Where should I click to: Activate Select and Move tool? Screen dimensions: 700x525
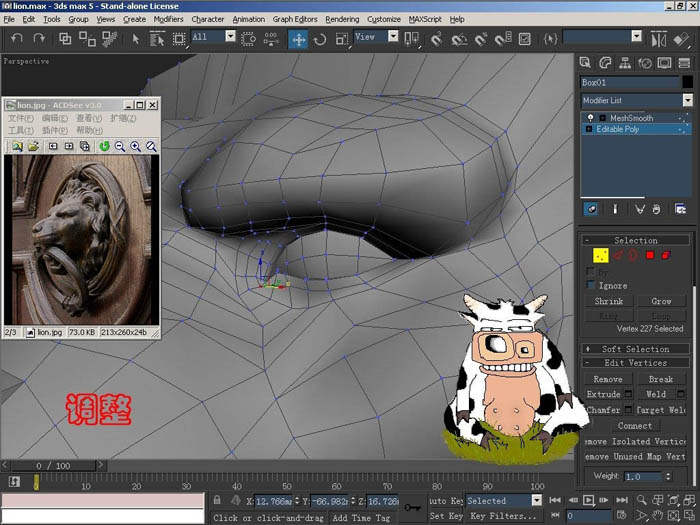click(x=298, y=39)
